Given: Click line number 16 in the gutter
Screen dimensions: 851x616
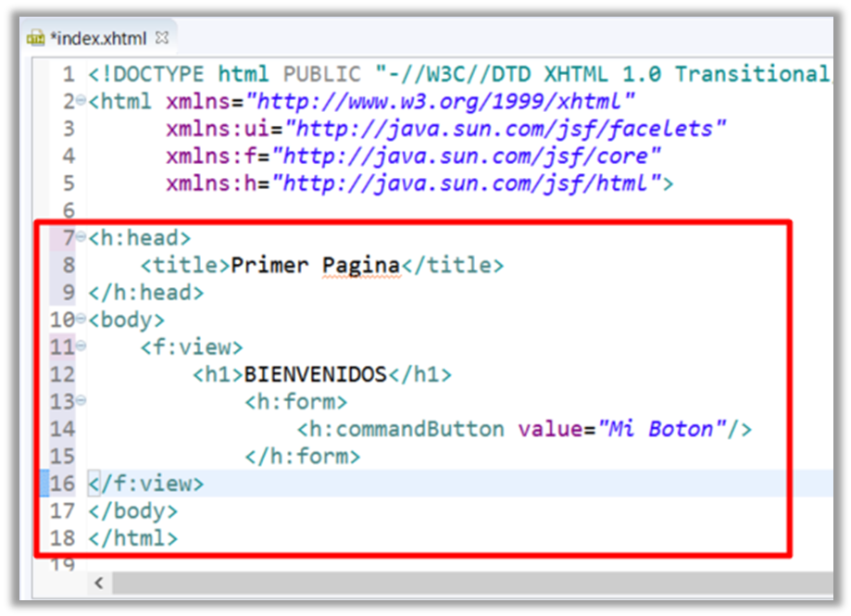Looking at the screenshot, I should (62, 484).
